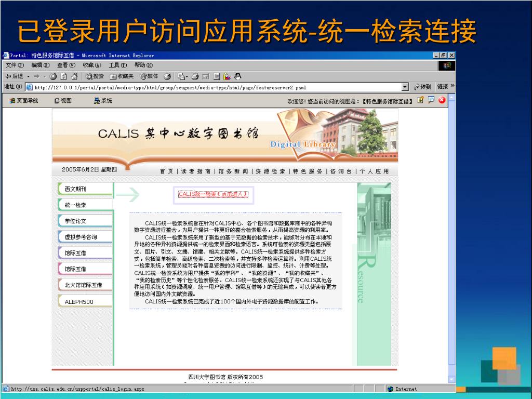Screen dimensions: 532x399
Task: Open the 统一检索 sidebar tab
Action: tap(85, 205)
